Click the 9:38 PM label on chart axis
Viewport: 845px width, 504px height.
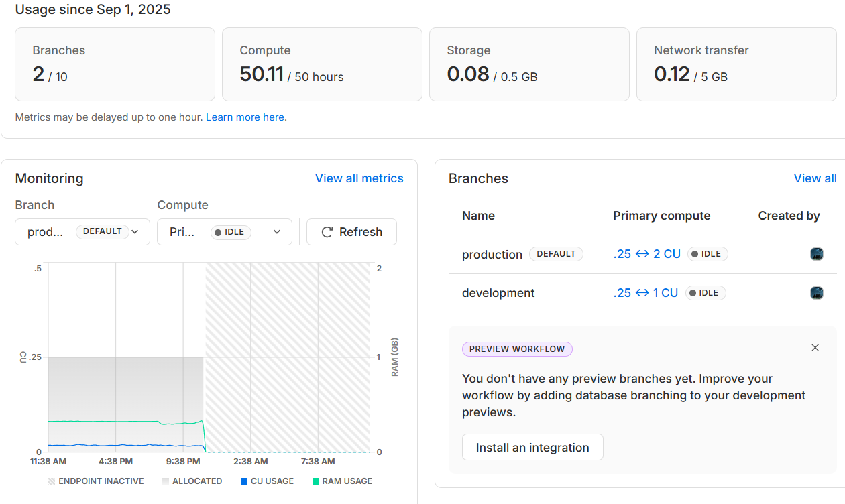click(183, 462)
